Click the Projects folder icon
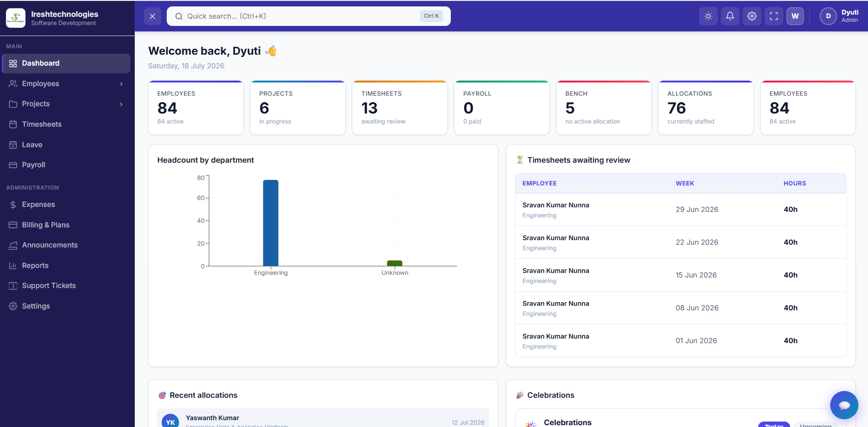 point(13,104)
